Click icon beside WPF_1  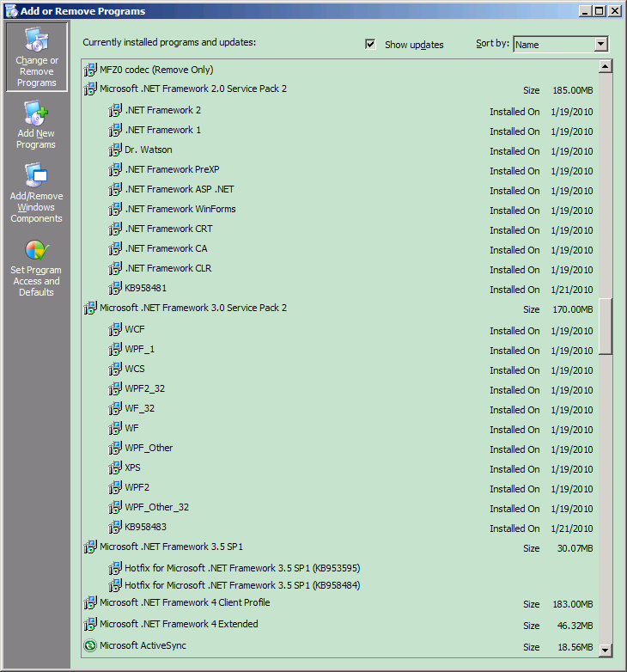pyautogui.click(x=115, y=349)
